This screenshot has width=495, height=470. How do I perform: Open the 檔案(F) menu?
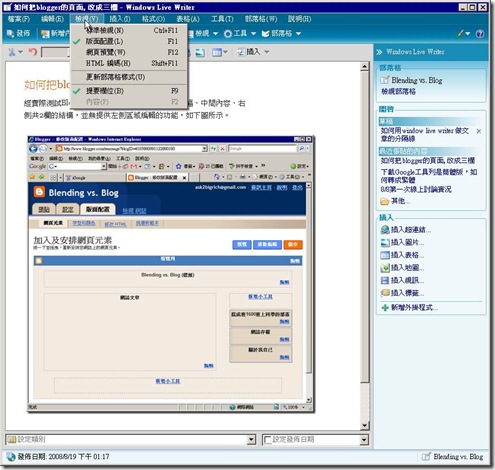[19, 19]
